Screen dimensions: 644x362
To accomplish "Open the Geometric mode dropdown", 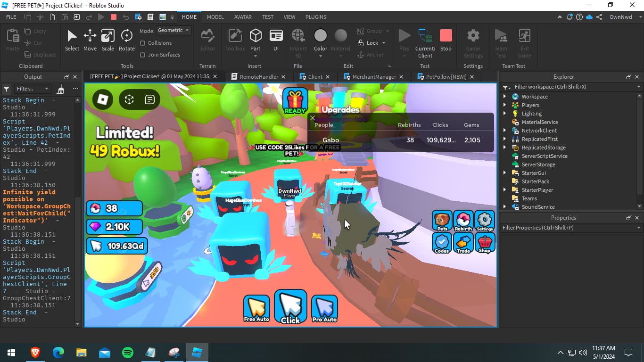I will (x=173, y=30).
